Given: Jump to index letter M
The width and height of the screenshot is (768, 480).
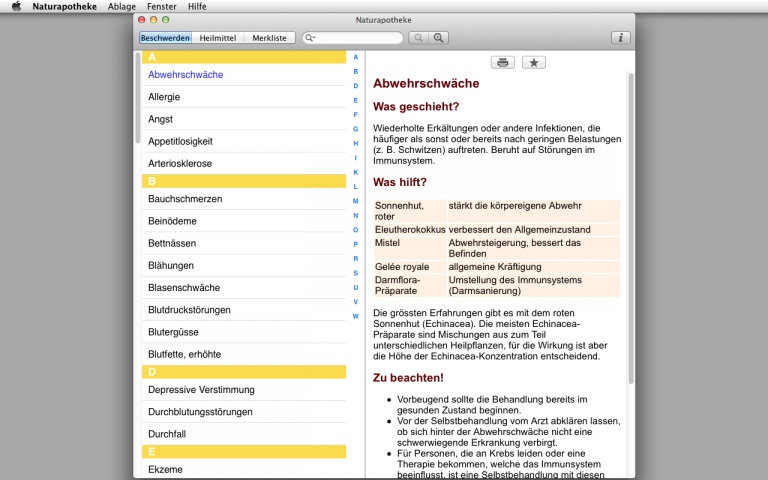Looking at the screenshot, I should [356, 201].
